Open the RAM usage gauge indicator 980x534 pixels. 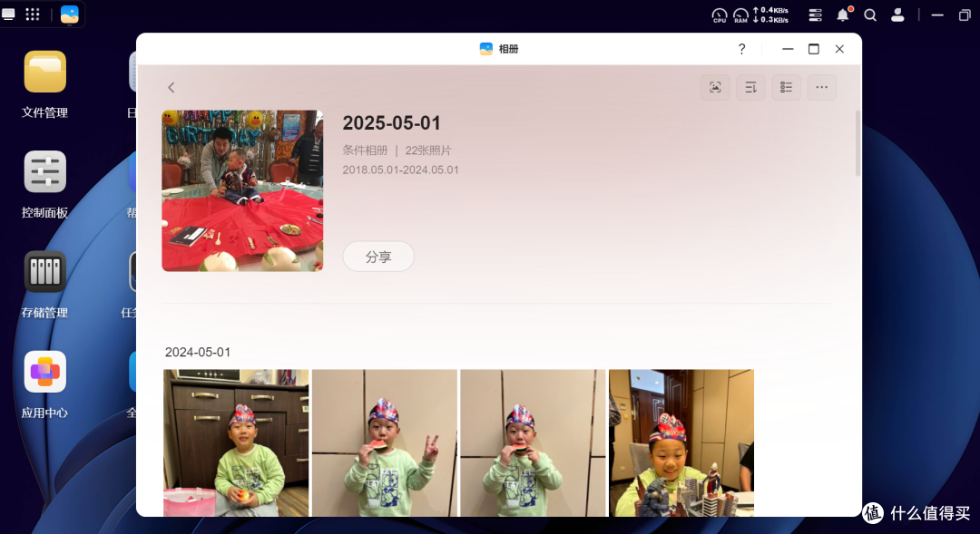(740, 15)
